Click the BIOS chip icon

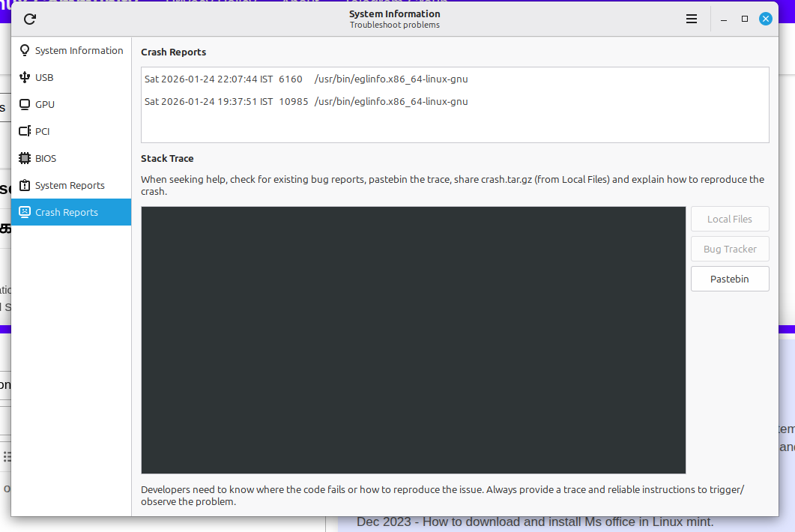[x=25, y=158]
